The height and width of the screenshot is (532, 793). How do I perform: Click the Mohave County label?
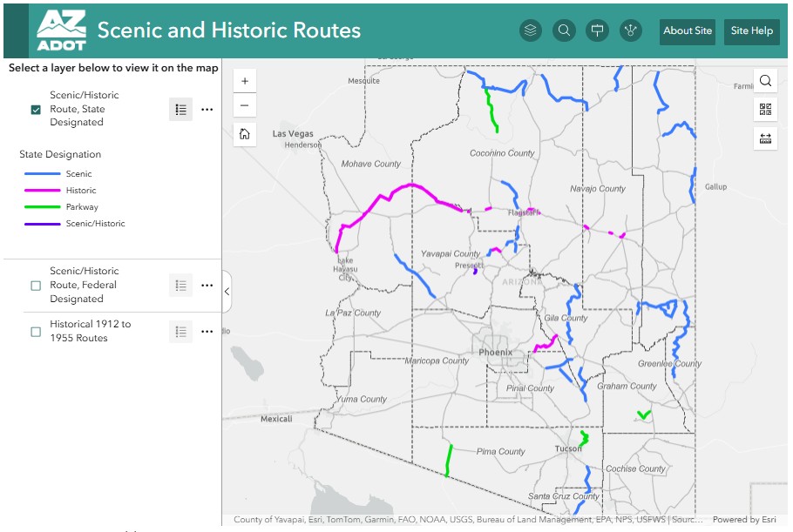[x=370, y=164]
